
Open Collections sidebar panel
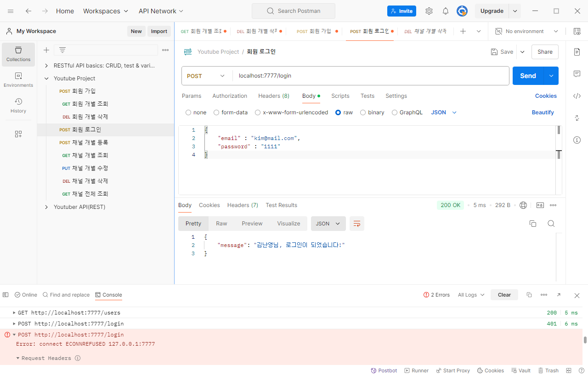tap(18, 54)
